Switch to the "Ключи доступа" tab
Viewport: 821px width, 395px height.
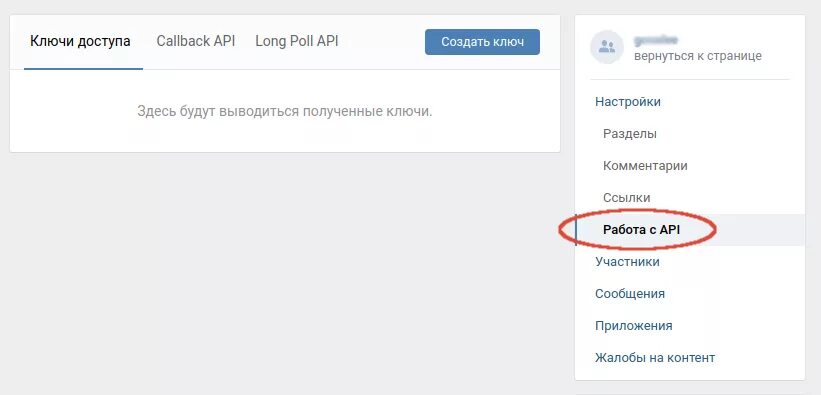coord(80,42)
